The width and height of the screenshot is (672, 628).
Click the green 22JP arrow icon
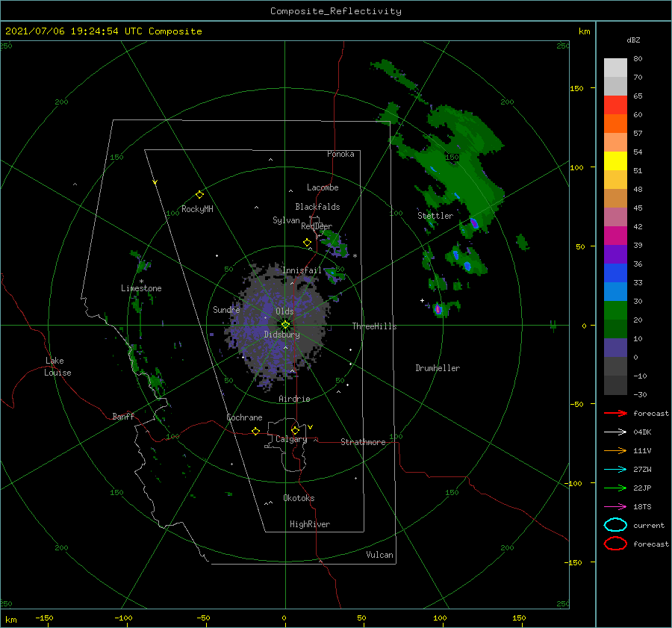(x=615, y=488)
